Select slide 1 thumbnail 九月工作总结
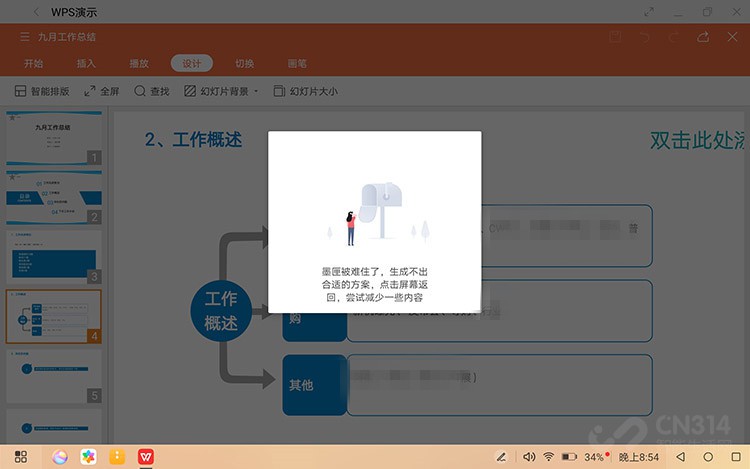The width and height of the screenshot is (750, 469). point(54,138)
